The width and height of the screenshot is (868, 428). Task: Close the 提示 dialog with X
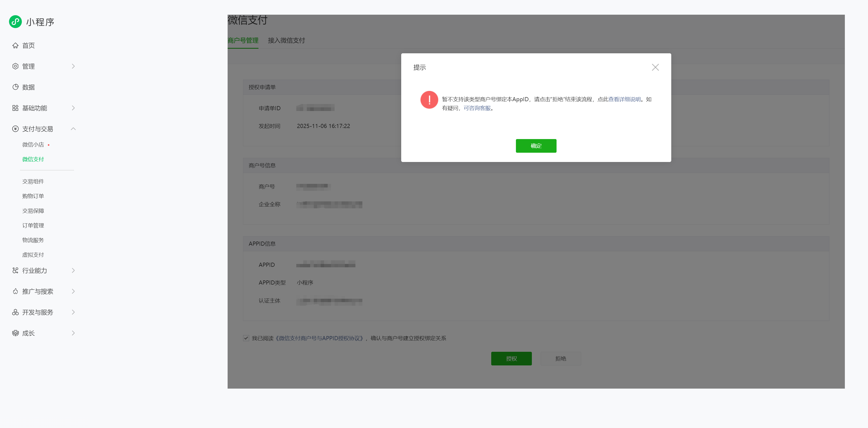655,67
